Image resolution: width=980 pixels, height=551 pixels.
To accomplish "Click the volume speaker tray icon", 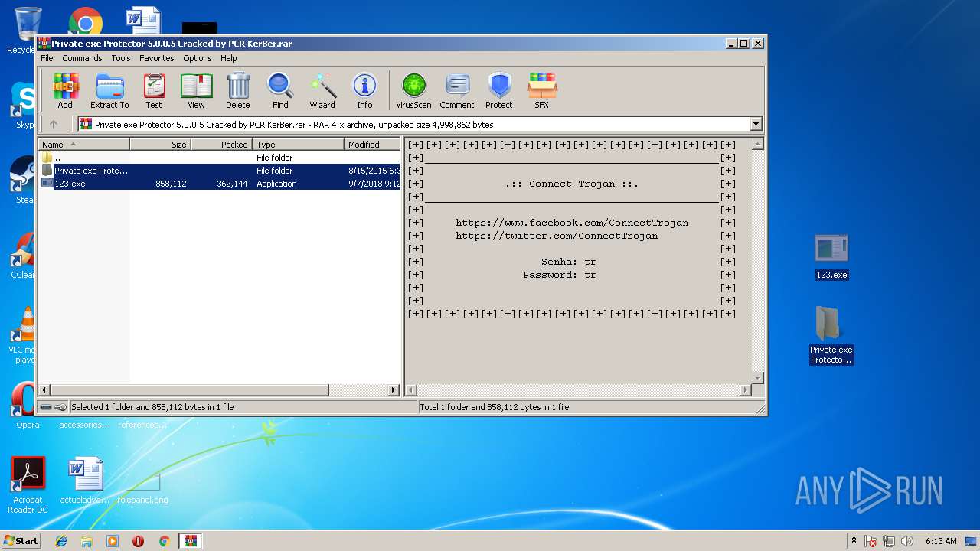I will click(908, 541).
